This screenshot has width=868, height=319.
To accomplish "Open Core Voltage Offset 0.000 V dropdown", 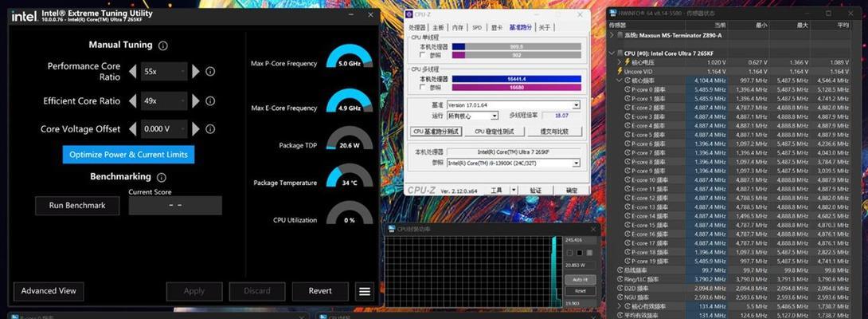I will point(164,128).
